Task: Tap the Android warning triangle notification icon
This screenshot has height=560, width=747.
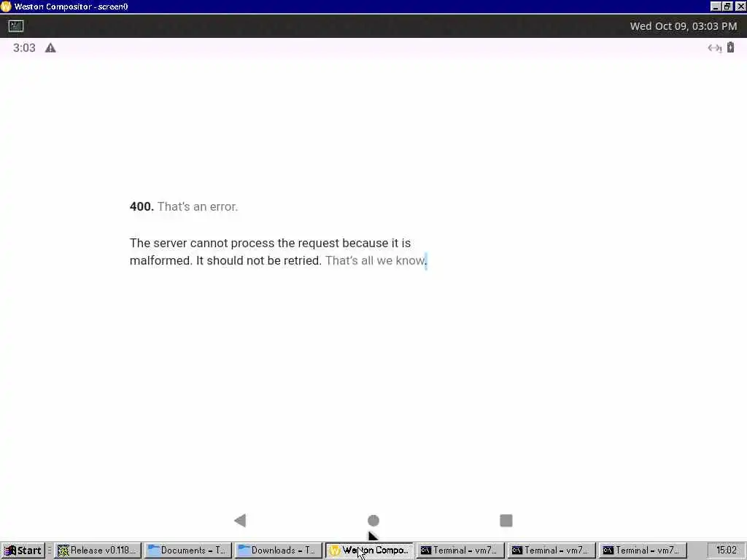Action: (50, 48)
